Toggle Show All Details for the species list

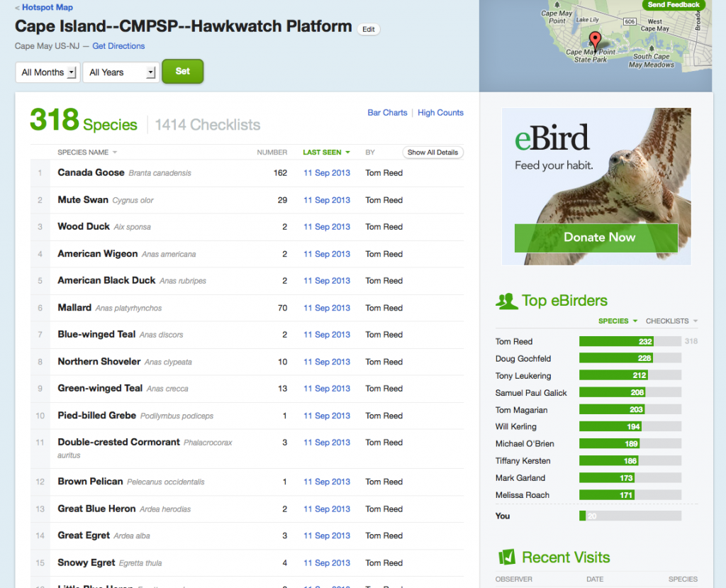(432, 152)
